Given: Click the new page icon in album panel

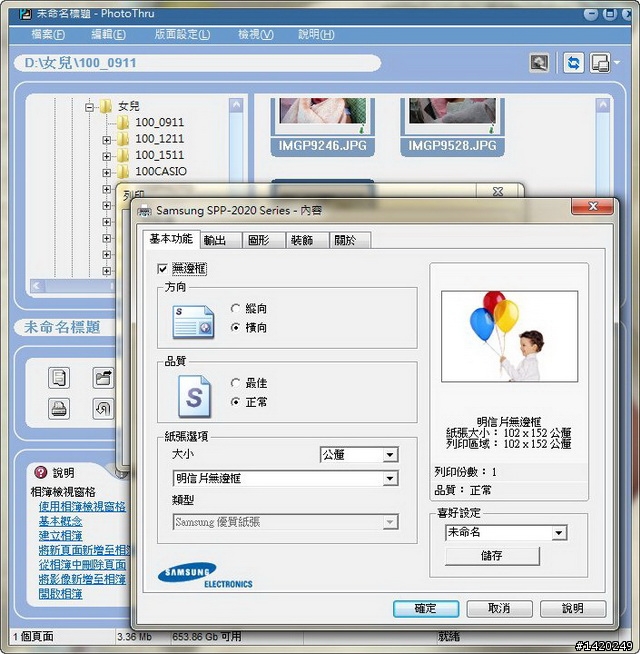Looking at the screenshot, I should click(x=59, y=378).
